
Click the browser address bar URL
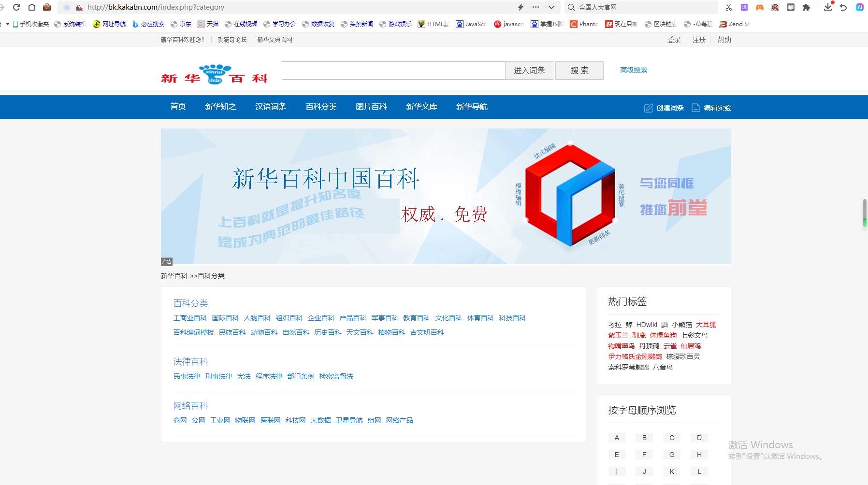point(156,7)
